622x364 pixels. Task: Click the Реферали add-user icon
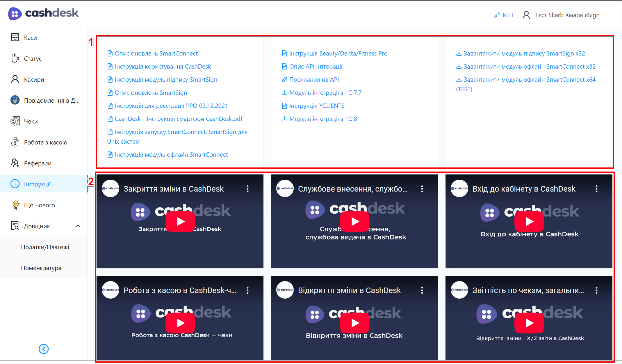(15, 163)
